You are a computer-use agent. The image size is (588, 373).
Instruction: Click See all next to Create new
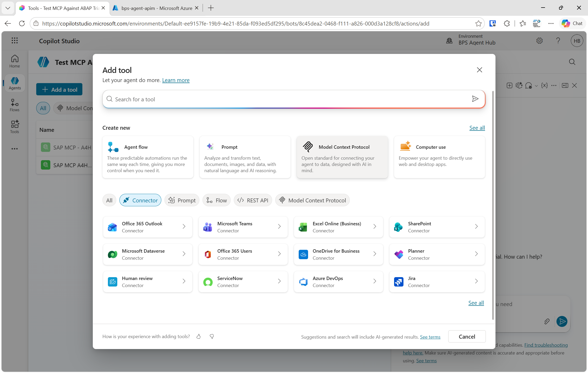477,128
